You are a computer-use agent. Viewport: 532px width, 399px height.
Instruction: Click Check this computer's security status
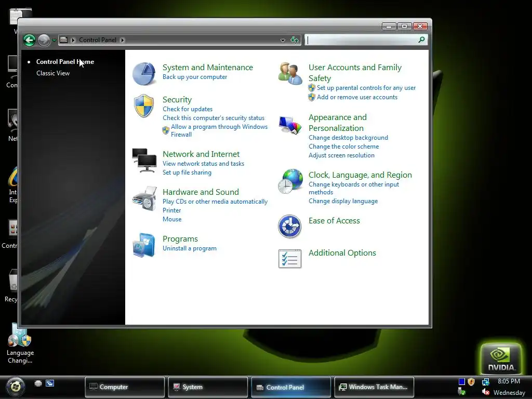(214, 118)
